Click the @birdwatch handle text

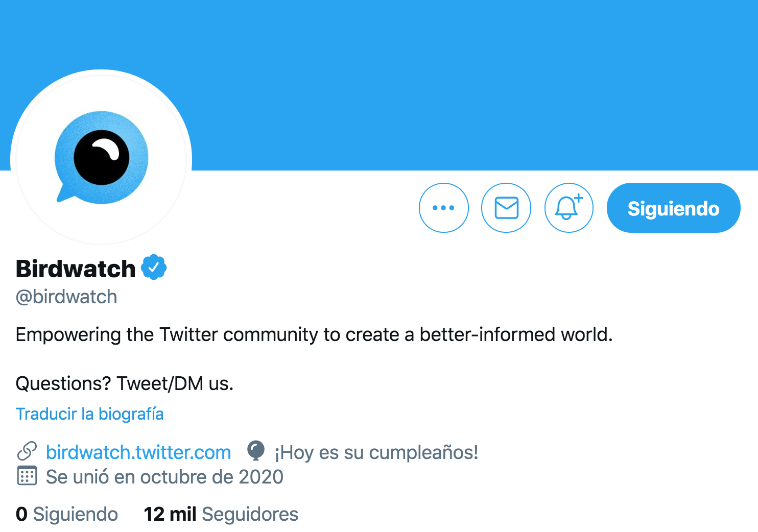tap(66, 297)
